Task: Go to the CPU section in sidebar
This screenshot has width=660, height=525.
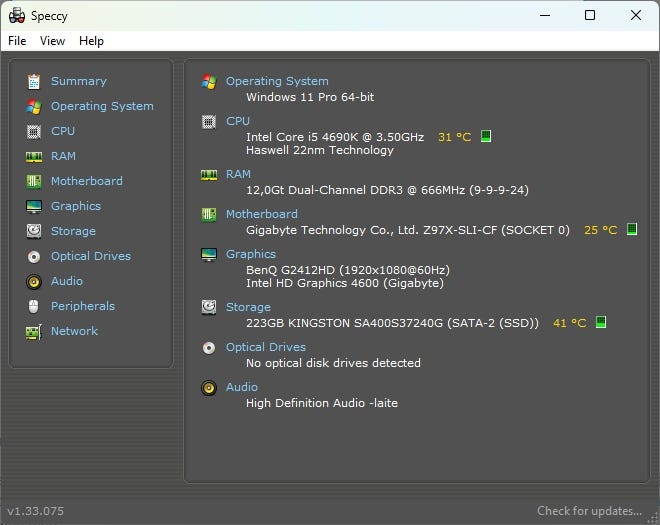Action: point(63,131)
